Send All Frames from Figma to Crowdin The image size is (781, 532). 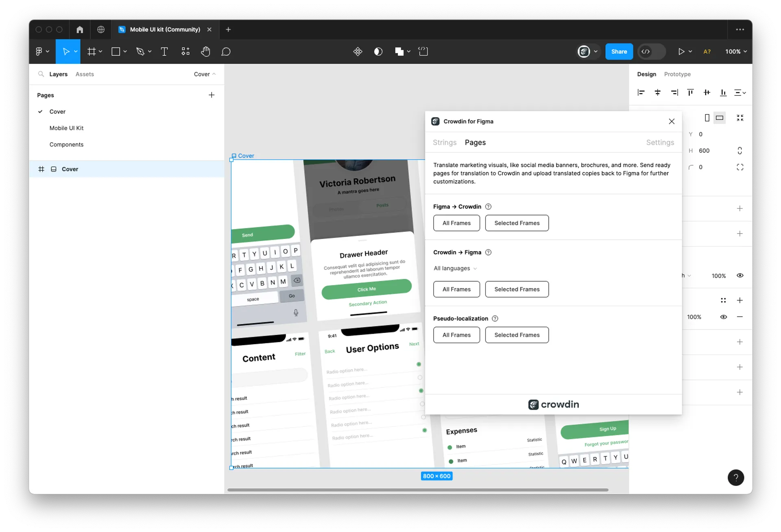tap(456, 223)
